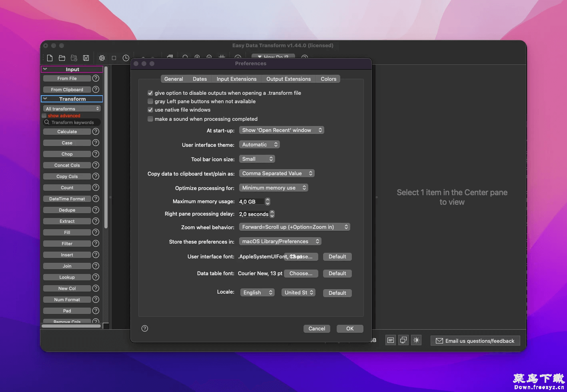The width and height of the screenshot is (567, 392).
Task: Enable make a sound when processing completed
Action: point(150,119)
